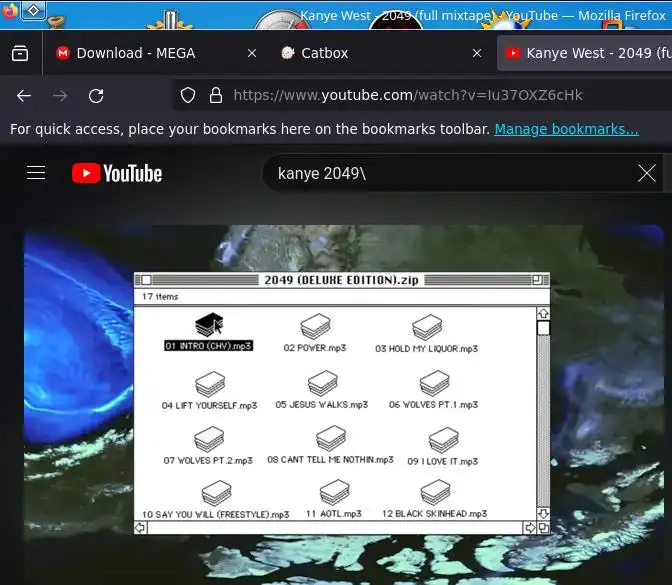
Task: Click the 06 WOLVES PT.1.mp3 file icon
Action: [435, 383]
